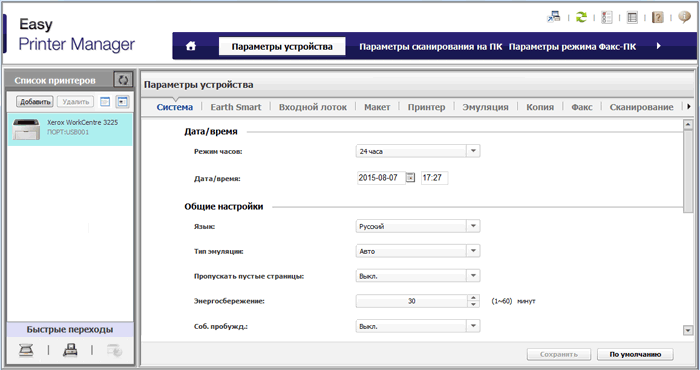This screenshot has height=370, width=700.
Task: Select the Система sub-tab
Action: click(x=175, y=107)
